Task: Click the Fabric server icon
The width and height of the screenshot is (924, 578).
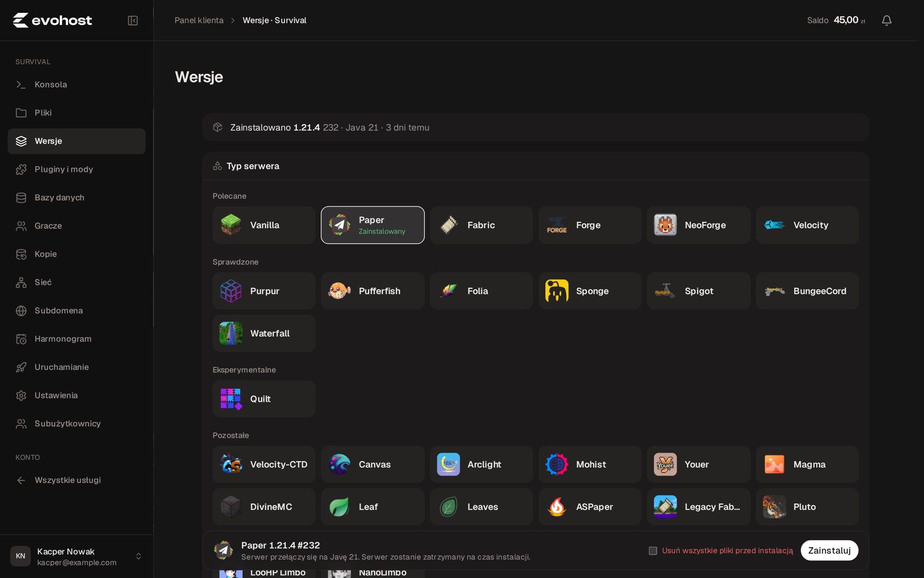Action: pos(448,225)
